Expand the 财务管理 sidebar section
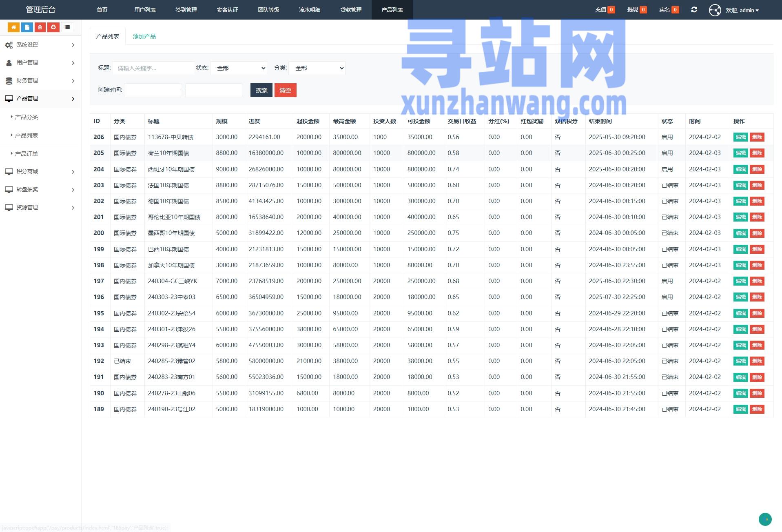Screen dimensions: 782x532 coord(40,81)
